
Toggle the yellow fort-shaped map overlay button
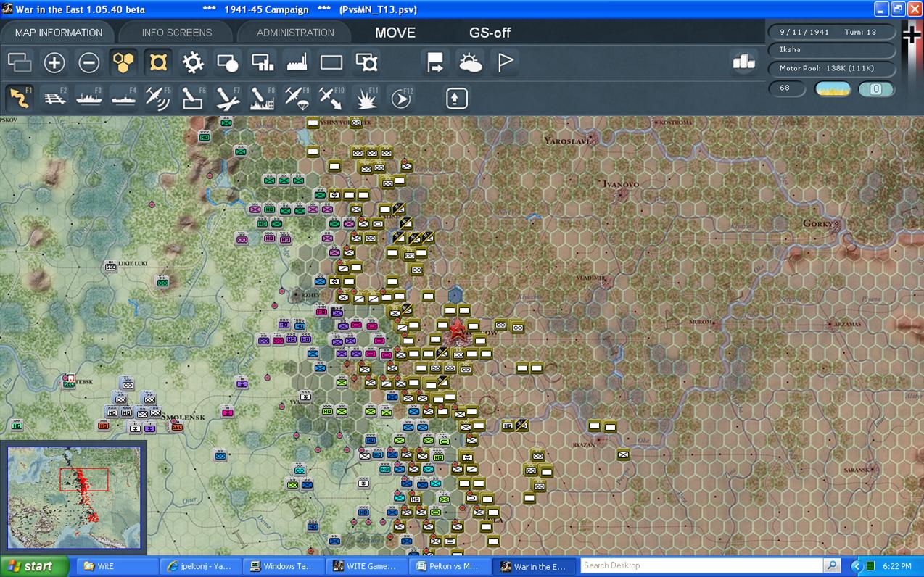point(158,62)
